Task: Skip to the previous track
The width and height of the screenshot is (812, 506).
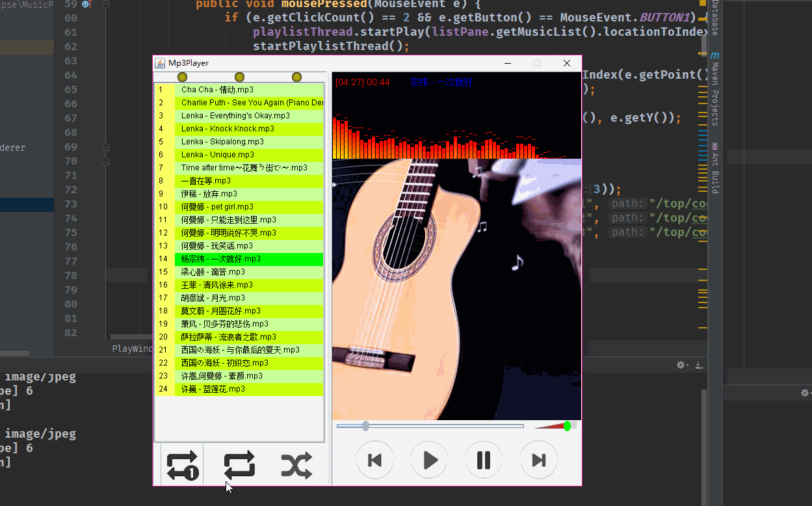Action: pos(374,460)
